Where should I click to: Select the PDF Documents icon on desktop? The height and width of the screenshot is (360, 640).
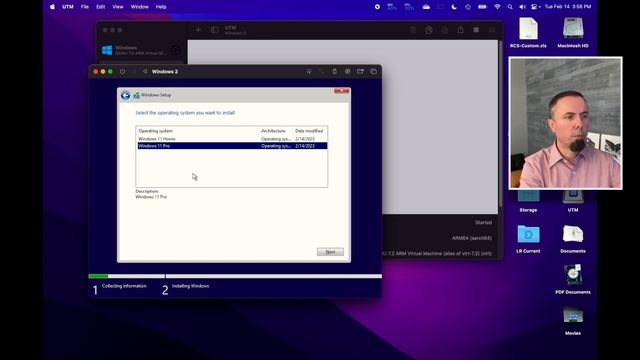[x=573, y=280]
